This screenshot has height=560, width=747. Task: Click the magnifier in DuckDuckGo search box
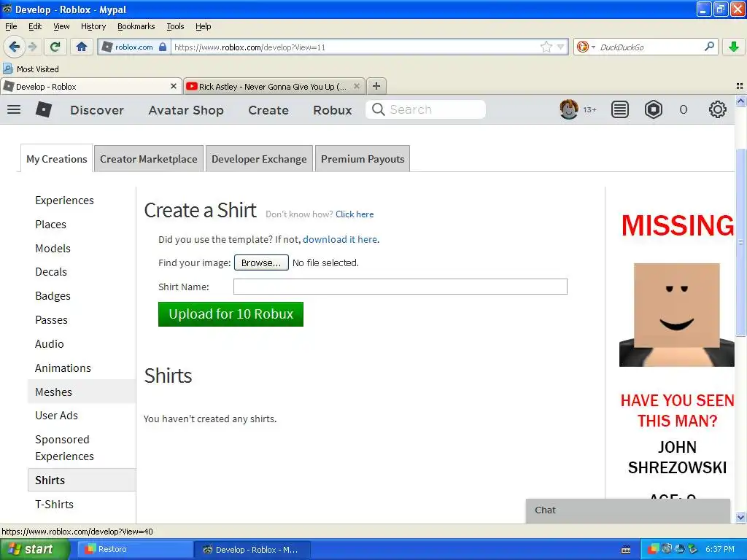click(x=709, y=46)
